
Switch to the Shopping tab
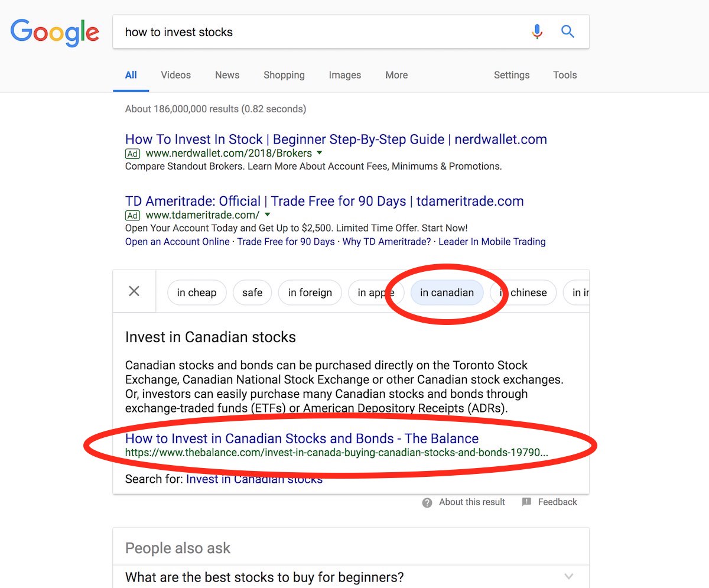point(284,75)
